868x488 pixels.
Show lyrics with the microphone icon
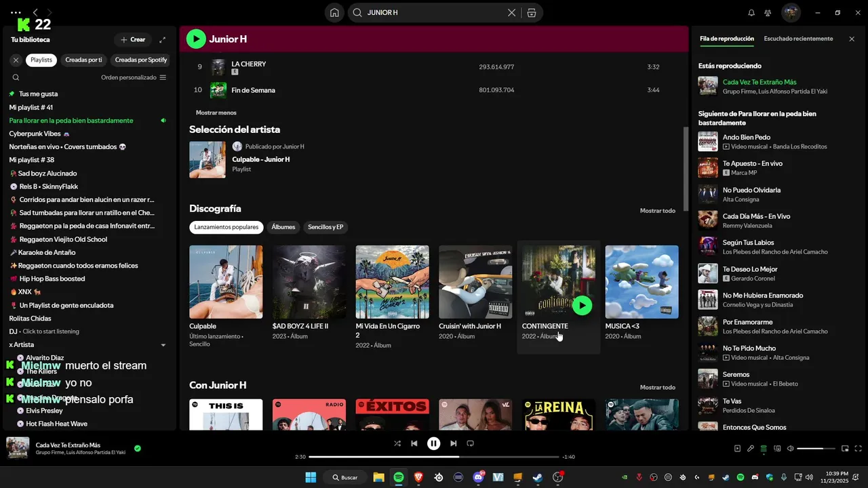[750, 448]
